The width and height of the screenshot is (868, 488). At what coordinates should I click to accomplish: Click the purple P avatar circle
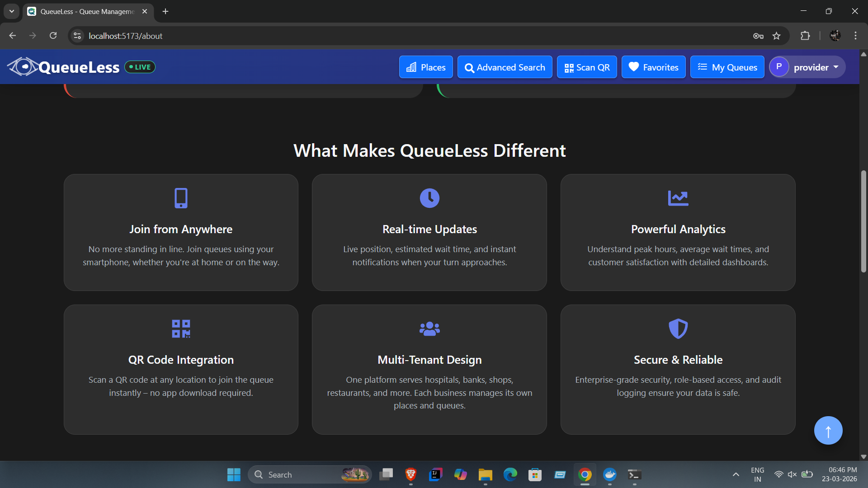779,67
